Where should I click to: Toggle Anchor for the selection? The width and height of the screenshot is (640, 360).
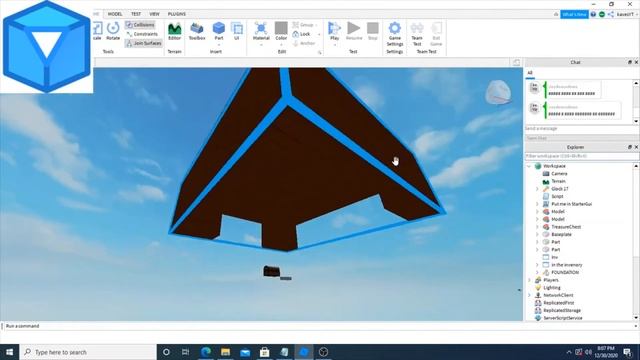(304, 43)
